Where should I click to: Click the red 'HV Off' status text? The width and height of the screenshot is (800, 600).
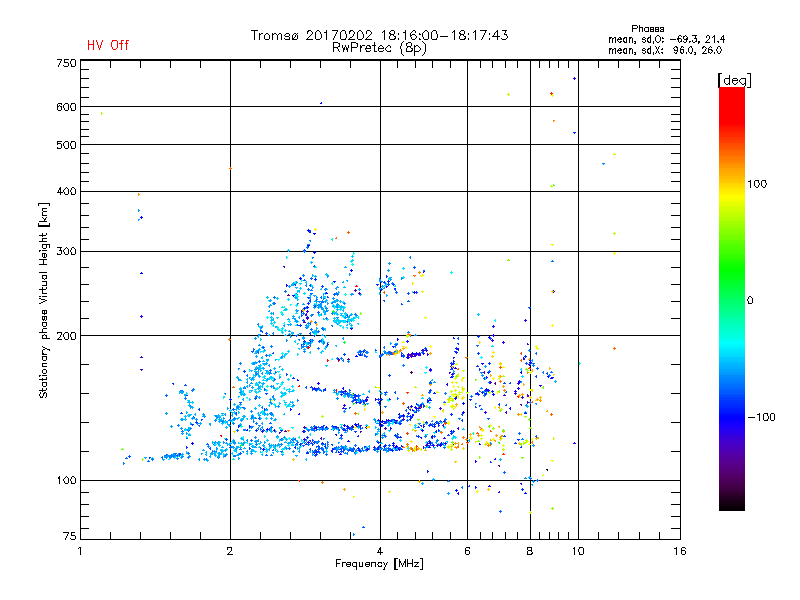pos(108,45)
